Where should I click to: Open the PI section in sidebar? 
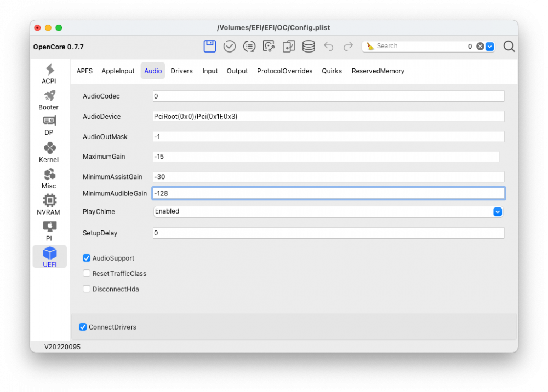coord(49,231)
